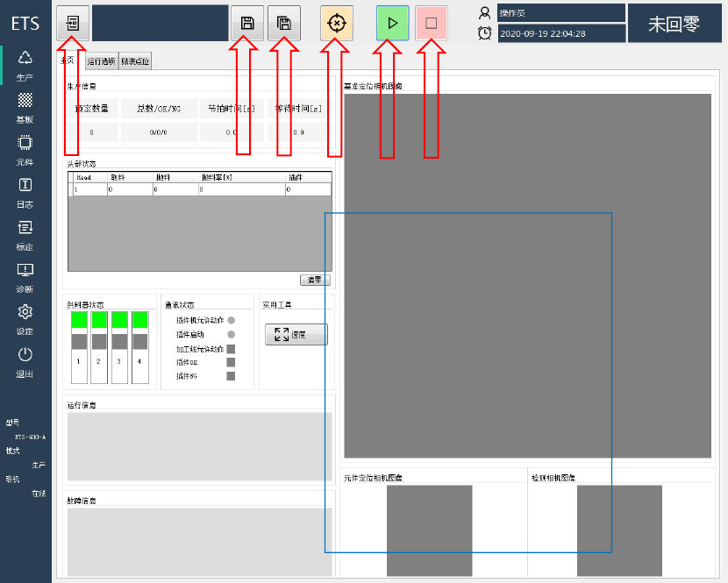The image size is (728, 583).
Task: Open the 诊断 diagnostics section
Action: coord(25,277)
